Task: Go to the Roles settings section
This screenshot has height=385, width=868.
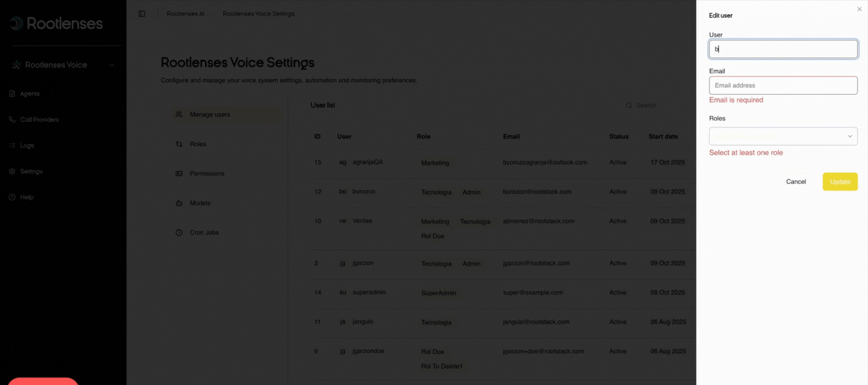Action: click(198, 144)
